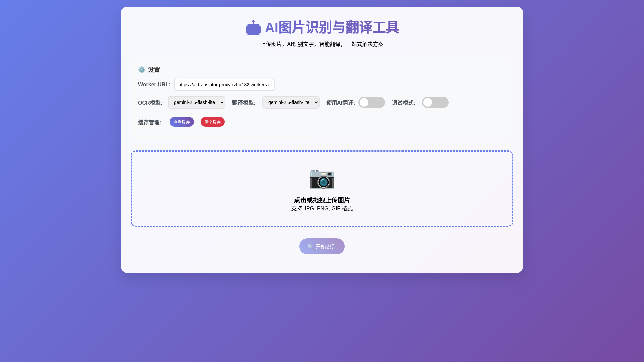644x362 pixels.
Task: Focus the Worker URL input field
Action: coord(224,85)
